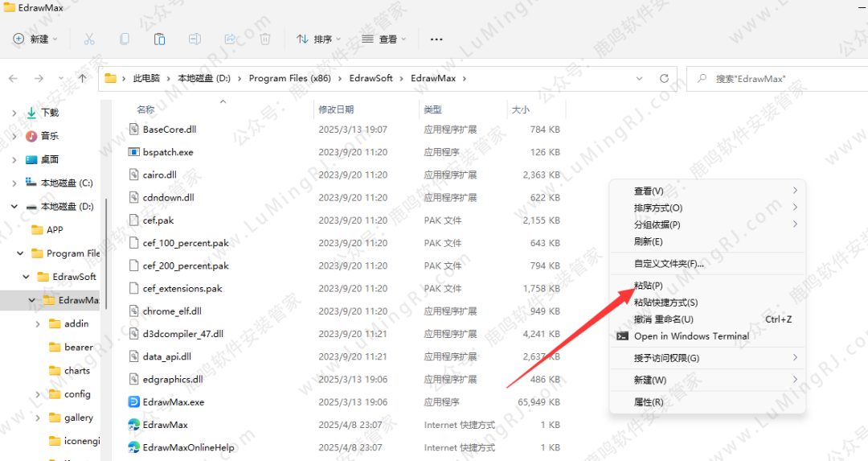Choose 属性(R) from the context menu
This screenshot has height=461, width=868.
tap(648, 402)
